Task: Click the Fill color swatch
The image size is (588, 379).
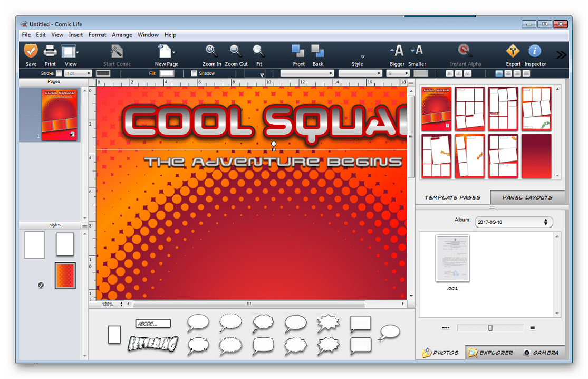Action: (167, 73)
